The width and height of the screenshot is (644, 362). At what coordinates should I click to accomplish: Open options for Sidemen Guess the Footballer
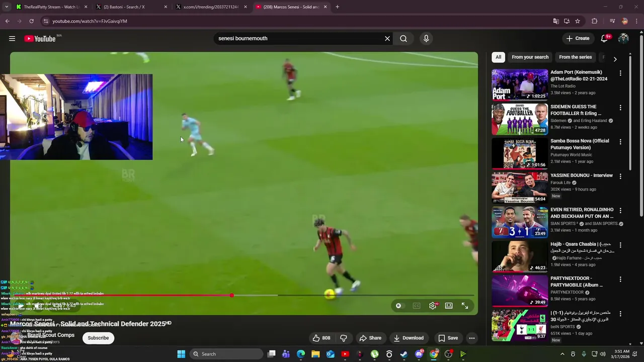[x=620, y=108]
